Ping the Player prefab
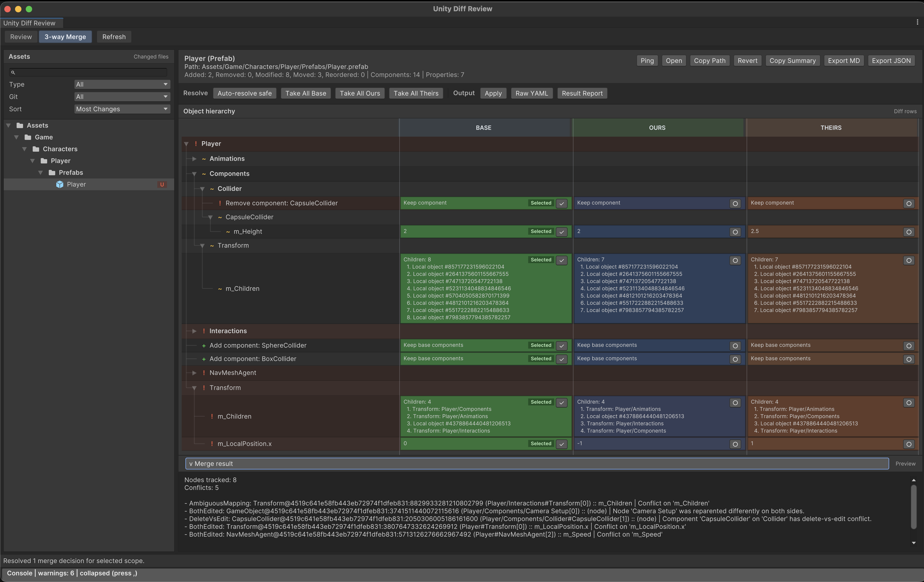 point(647,61)
